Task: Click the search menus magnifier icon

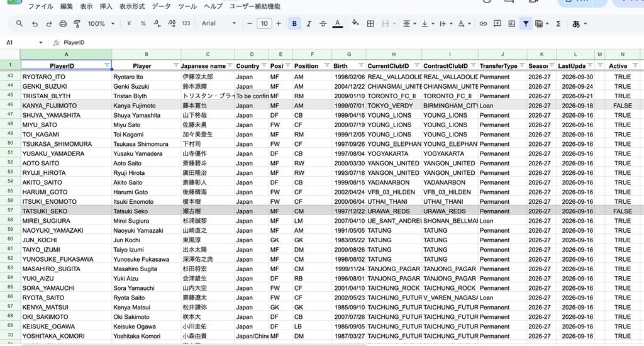Action: (x=19, y=24)
